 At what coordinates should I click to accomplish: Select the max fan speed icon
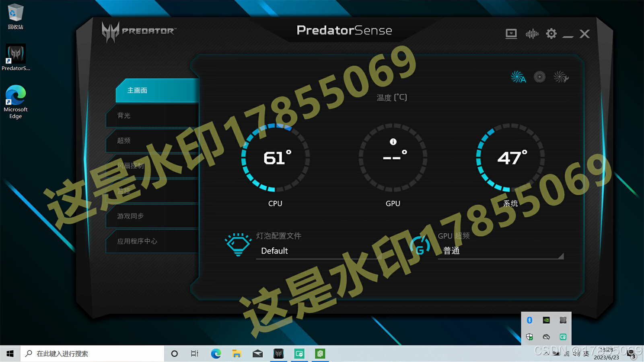539,77
